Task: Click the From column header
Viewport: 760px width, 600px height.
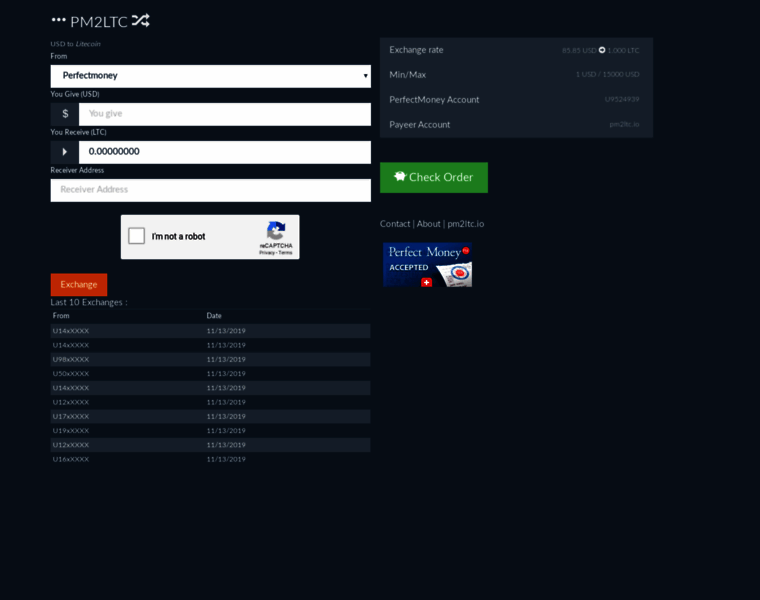Action: [x=61, y=316]
